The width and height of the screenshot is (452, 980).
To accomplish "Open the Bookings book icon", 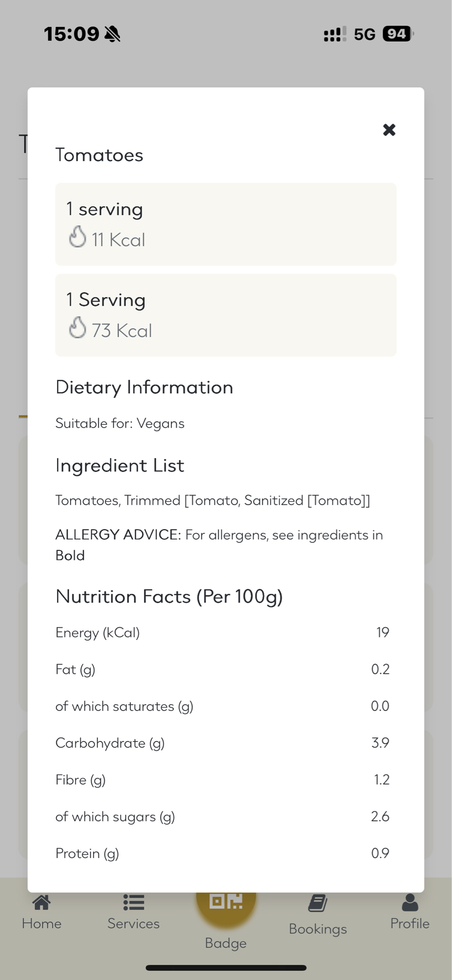I will pyautogui.click(x=318, y=903).
